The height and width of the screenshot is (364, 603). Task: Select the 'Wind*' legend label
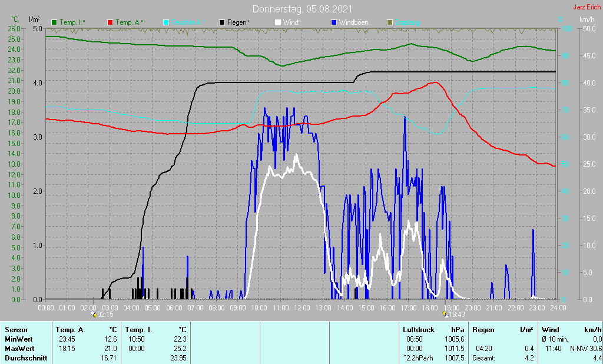pyautogui.click(x=292, y=23)
